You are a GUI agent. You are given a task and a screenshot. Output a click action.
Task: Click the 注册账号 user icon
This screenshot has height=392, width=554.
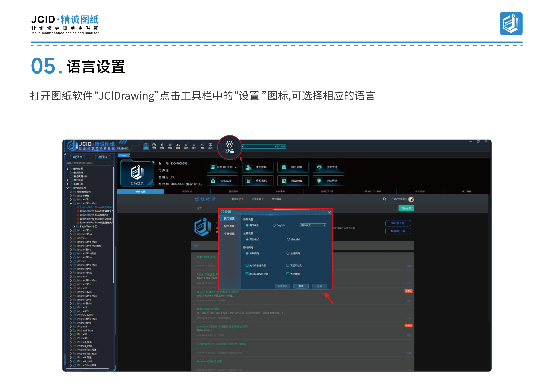(249, 167)
